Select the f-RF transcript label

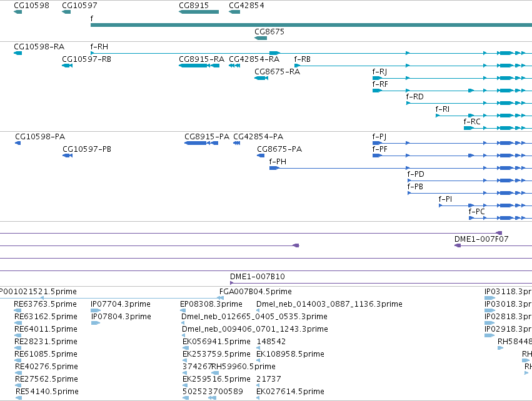tap(380, 84)
